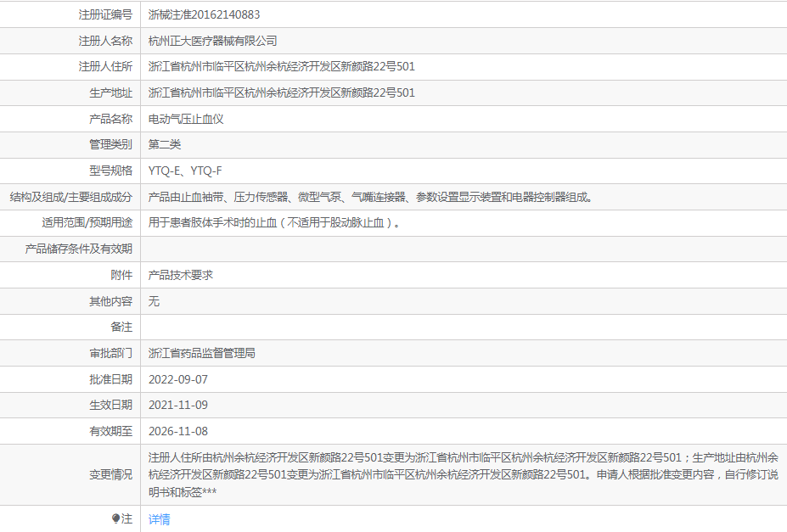This screenshot has height=532, width=787.
Task: Click the 变更情况 label
Action: [x=111, y=474]
